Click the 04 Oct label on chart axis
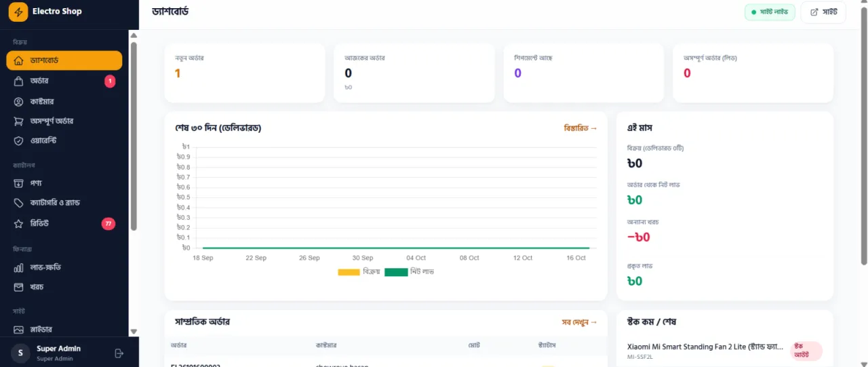 pyautogui.click(x=416, y=258)
